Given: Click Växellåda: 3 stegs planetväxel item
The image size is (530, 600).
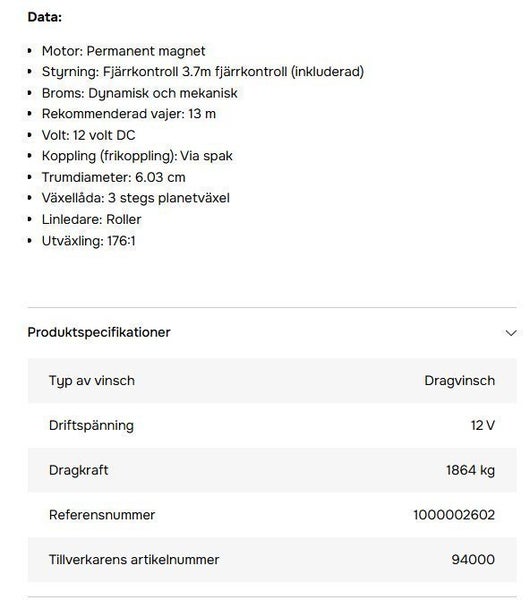Looking at the screenshot, I should coord(136,198).
